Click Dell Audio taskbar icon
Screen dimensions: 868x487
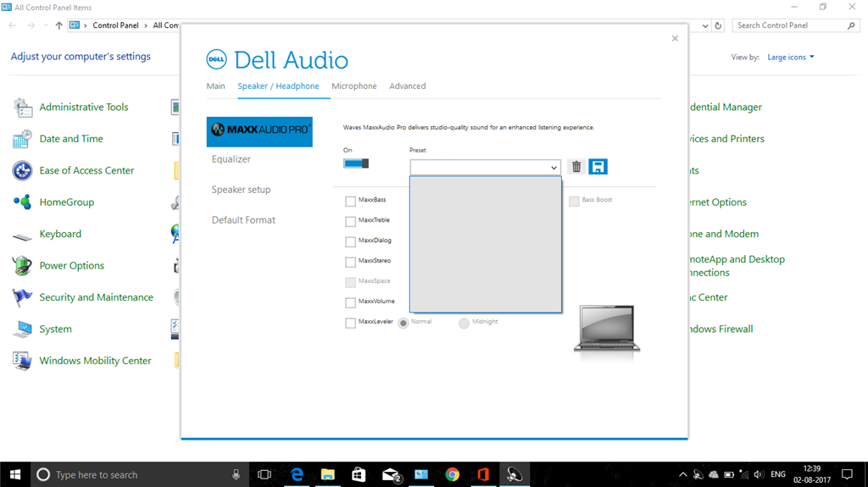click(x=515, y=474)
